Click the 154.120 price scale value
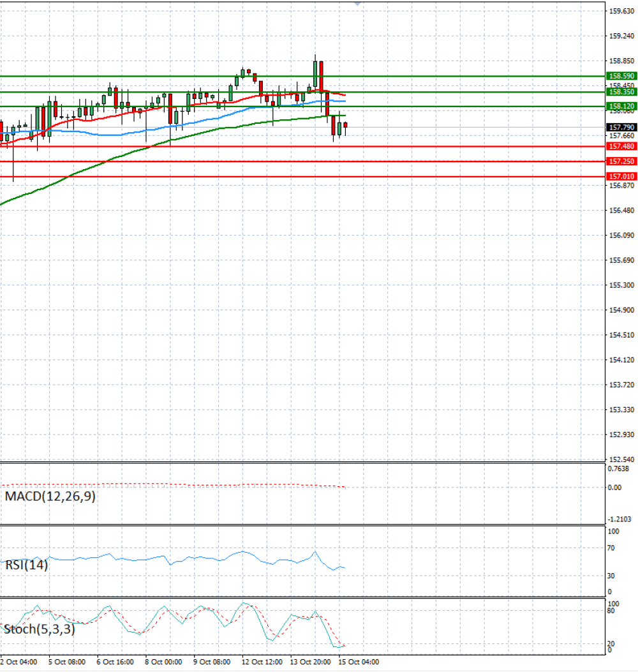Image resolution: width=638 pixels, height=672 pixels. pos(621,360)
